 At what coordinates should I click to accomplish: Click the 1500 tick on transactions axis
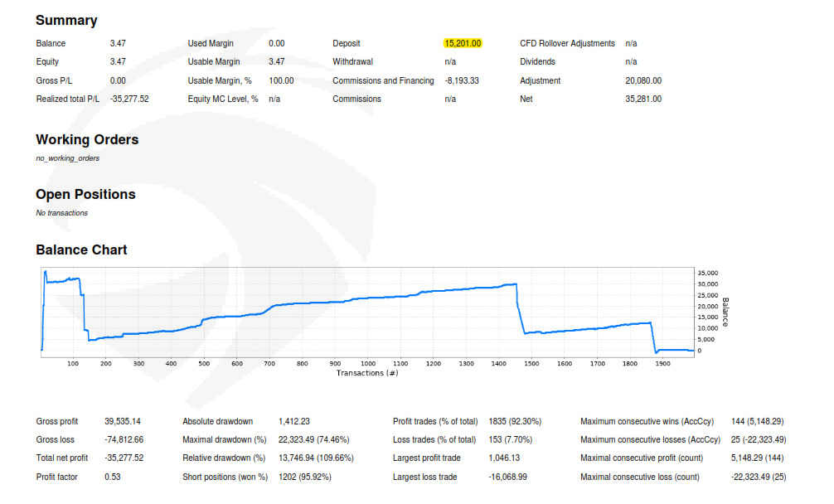click(531, 364)
